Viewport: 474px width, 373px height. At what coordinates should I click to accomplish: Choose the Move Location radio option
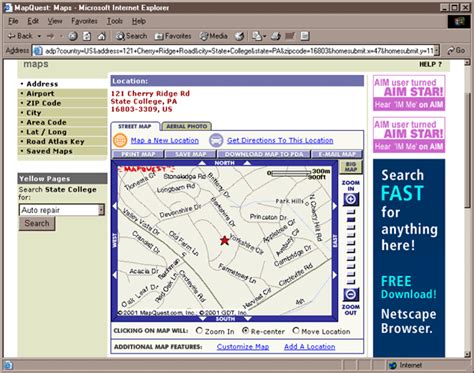(296, 331)
